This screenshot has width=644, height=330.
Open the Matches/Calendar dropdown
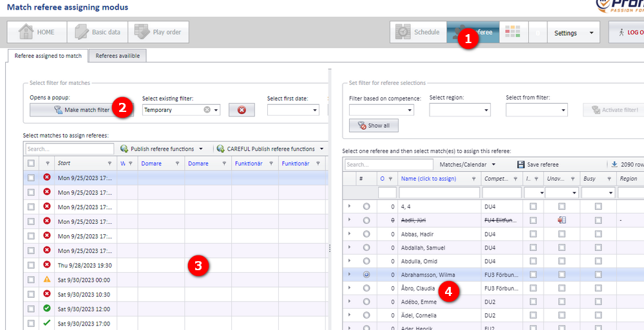(468, 164)
